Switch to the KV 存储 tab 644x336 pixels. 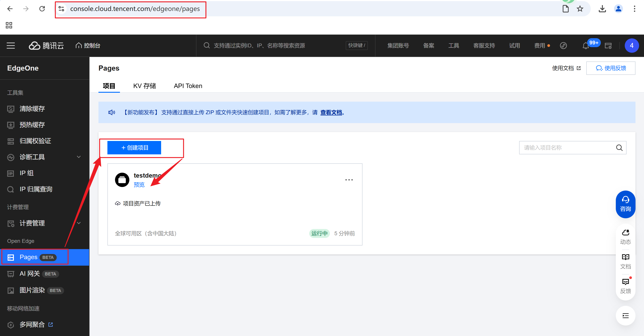pos(145,86)
